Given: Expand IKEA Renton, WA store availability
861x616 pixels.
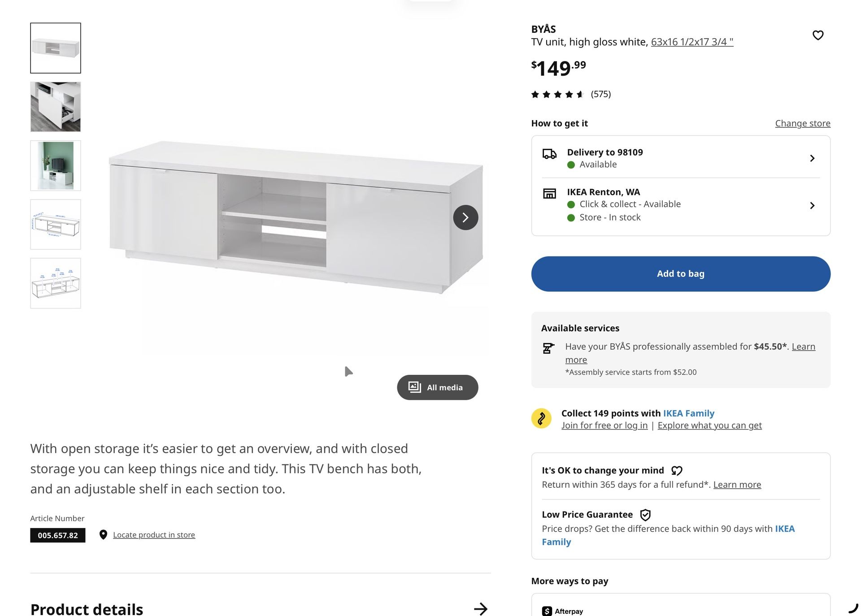Looking at the screenshot, I should coord(812,205).
